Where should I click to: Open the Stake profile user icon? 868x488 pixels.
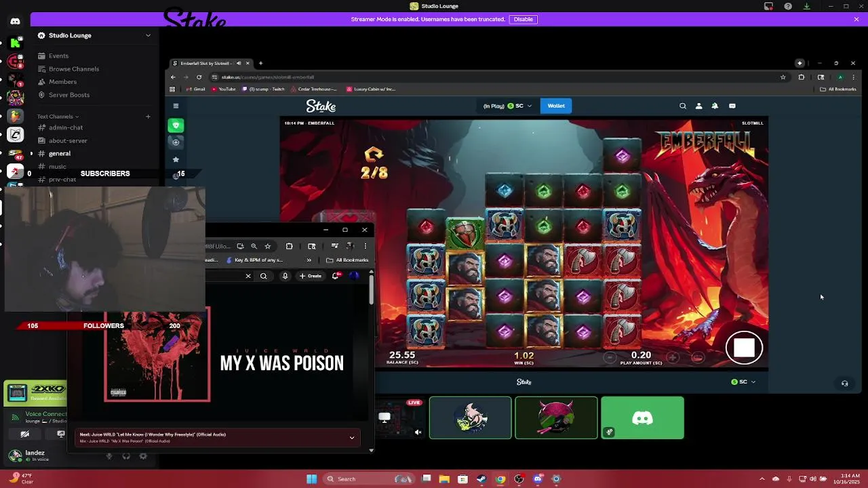pos(698,106)
